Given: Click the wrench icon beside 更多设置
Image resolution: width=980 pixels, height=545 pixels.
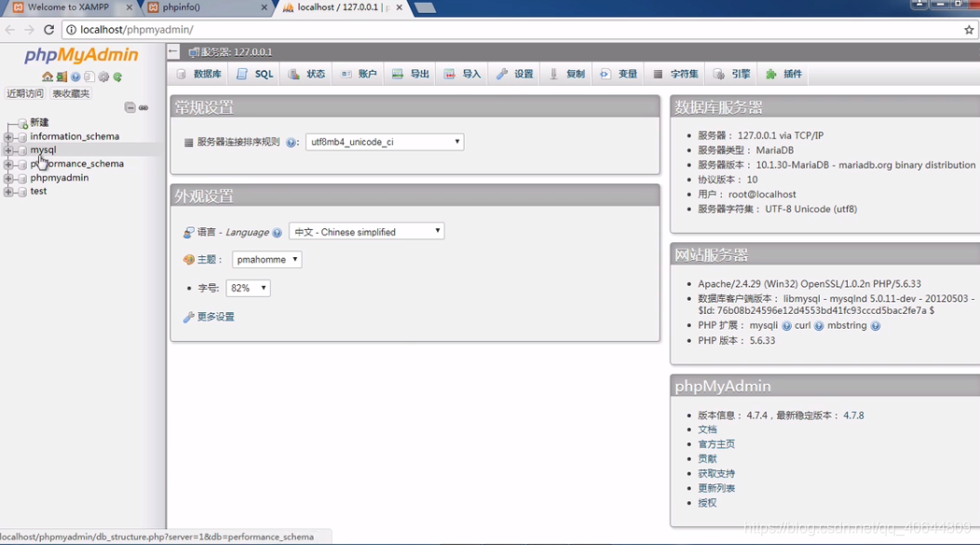Looking at the screenshot, I should [188, 318].
